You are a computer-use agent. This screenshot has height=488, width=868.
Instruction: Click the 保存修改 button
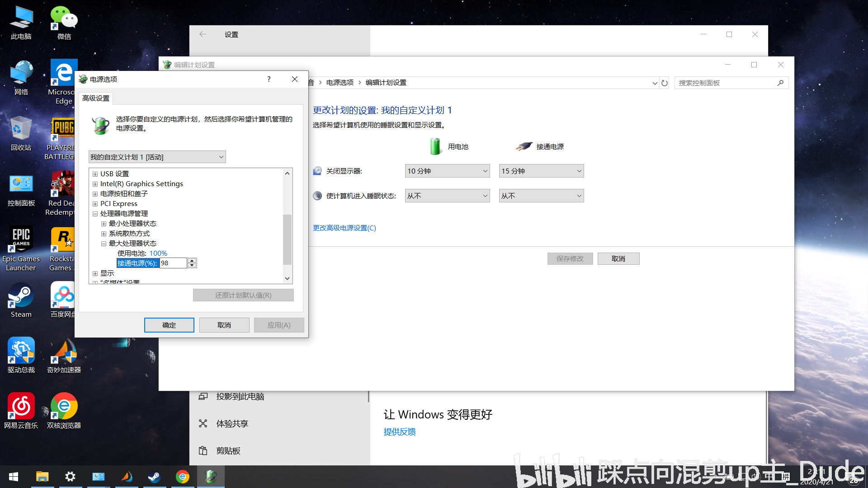[x=570, y=258]
